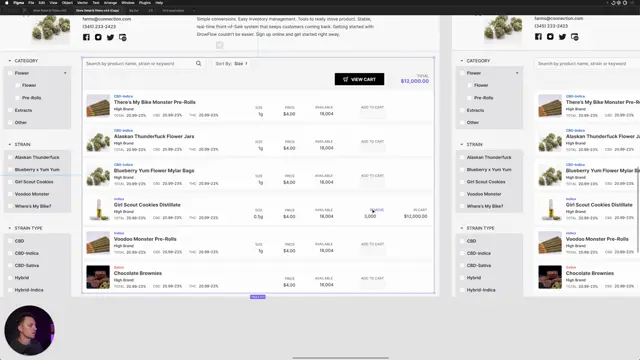Tick Alaskan Thunderfuck strain in the selected frame

(10, 157)
